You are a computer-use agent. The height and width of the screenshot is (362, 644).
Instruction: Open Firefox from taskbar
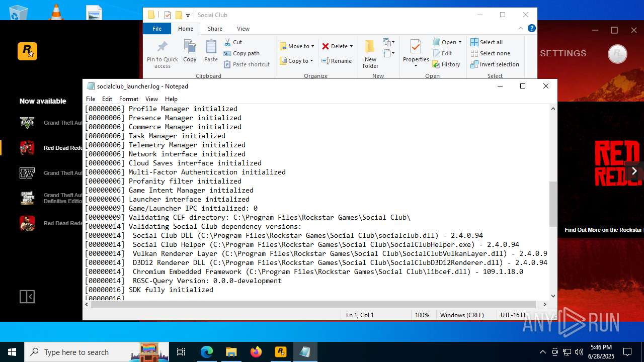click(x=256, y=352)
